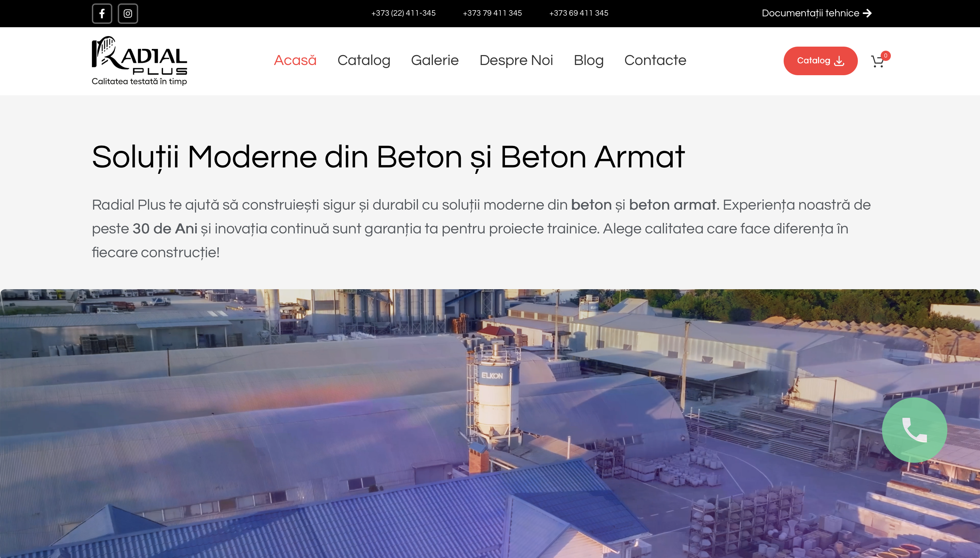Call the +373 (22) 411-345 number
This screenshot has width=980, height=558.
(403, 13)
